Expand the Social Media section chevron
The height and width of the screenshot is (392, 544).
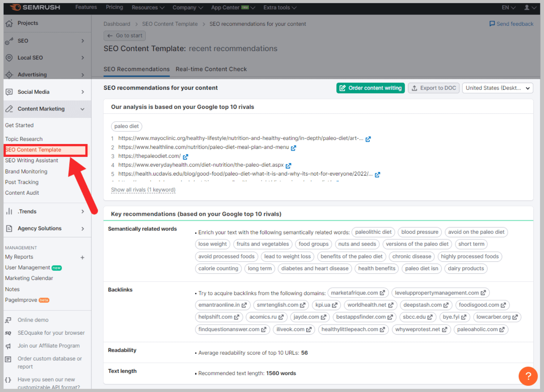(82, 92)
